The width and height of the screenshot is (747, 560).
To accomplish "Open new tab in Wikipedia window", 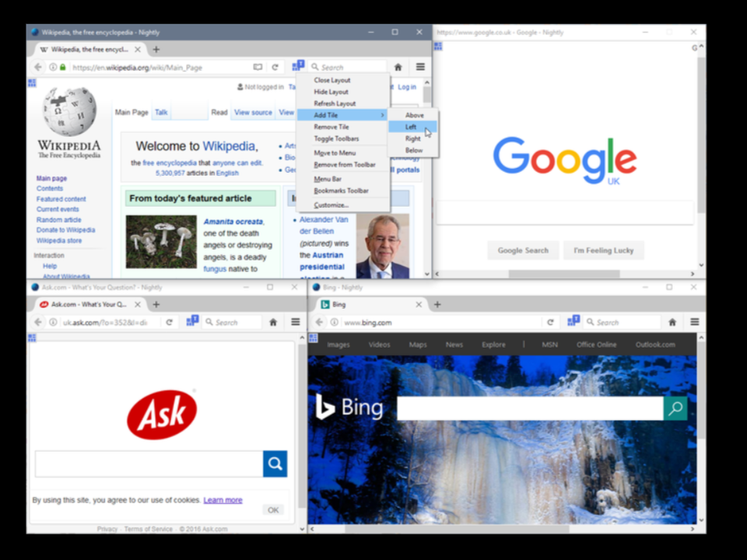I will [x=156, y=50].
